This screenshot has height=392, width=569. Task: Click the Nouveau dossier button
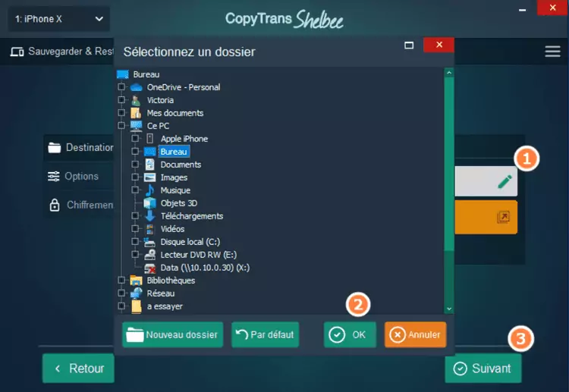(172, 334)
